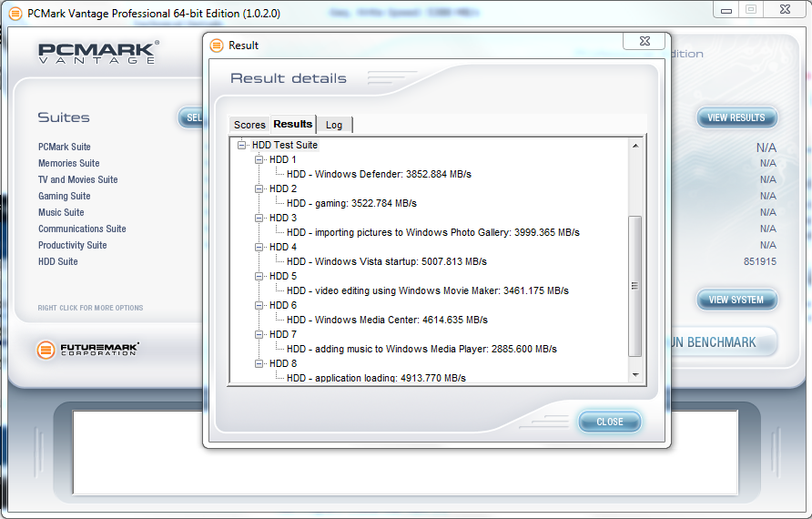The height and width of the screenshot is (519, 812).
Task: Select Music Suite
Action: tap(61, 212)
